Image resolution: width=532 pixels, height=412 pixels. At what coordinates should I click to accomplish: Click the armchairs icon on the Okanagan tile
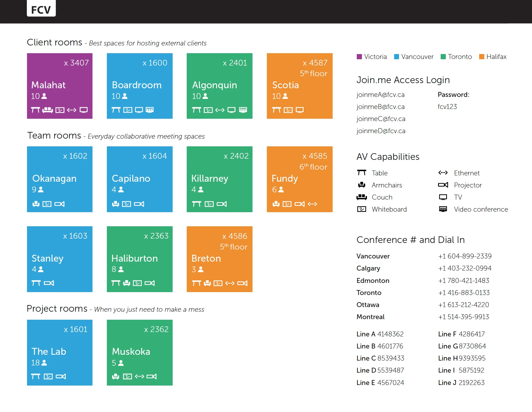click(36, 204)
